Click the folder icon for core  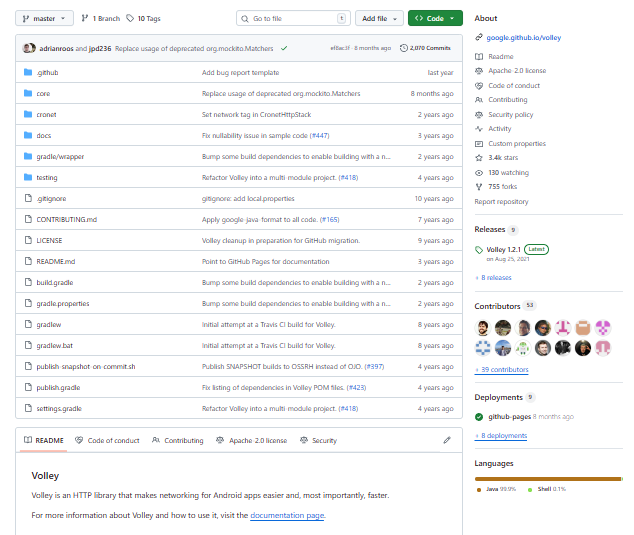(28, 93)
